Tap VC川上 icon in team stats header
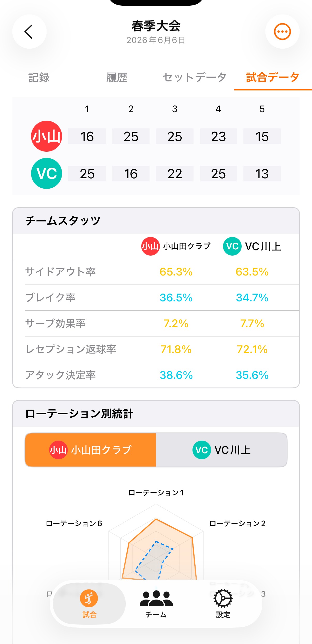312x644 pixels. pyautogui.click(x=232, y=246)
